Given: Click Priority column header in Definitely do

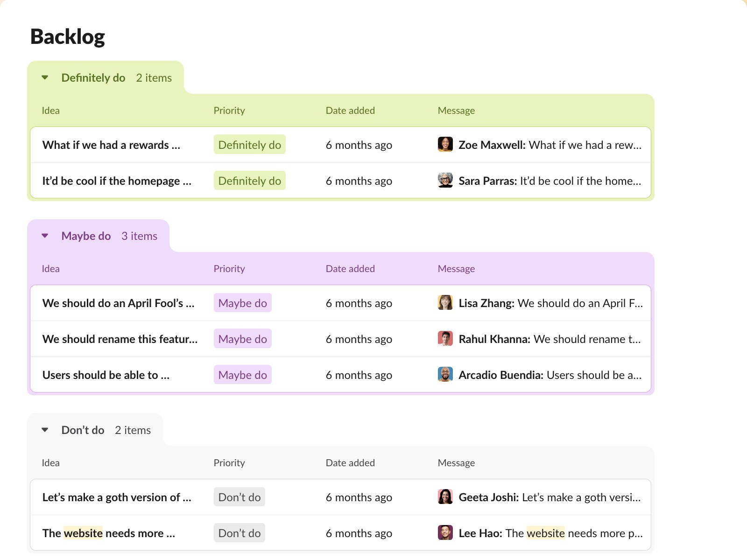Looking at the screenshot, I should pos(229,111).
